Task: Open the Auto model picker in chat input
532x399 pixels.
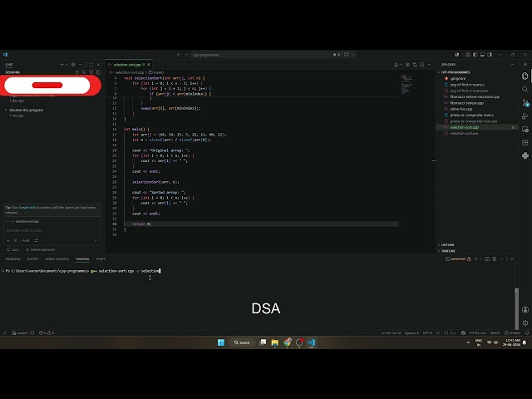Action: (26, 240)
